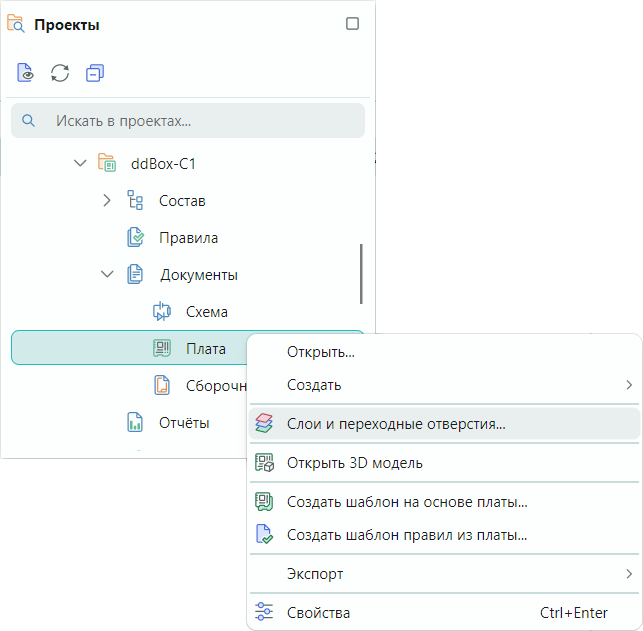This screenshot has height=631, width=643.
Task: Click the search field in projects
Action: tap(188, 121)
